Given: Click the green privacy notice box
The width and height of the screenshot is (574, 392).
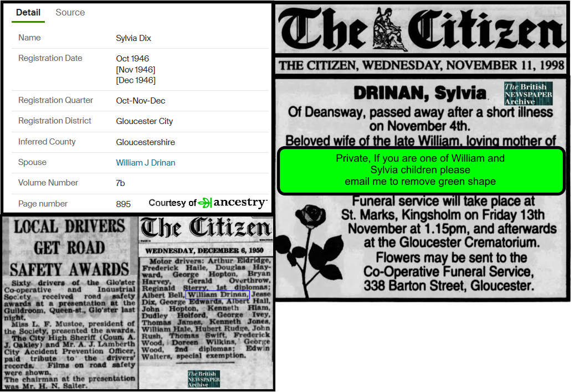Looking at the screenshot, I should (420, 170).
